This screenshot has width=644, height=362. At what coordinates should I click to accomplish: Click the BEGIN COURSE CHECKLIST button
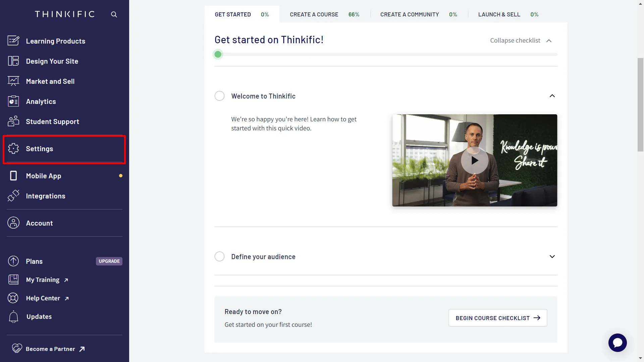pos(498,318)
